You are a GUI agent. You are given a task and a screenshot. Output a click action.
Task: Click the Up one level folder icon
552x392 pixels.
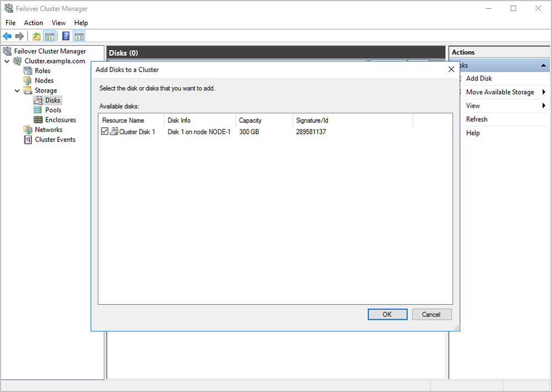[36, 36]
